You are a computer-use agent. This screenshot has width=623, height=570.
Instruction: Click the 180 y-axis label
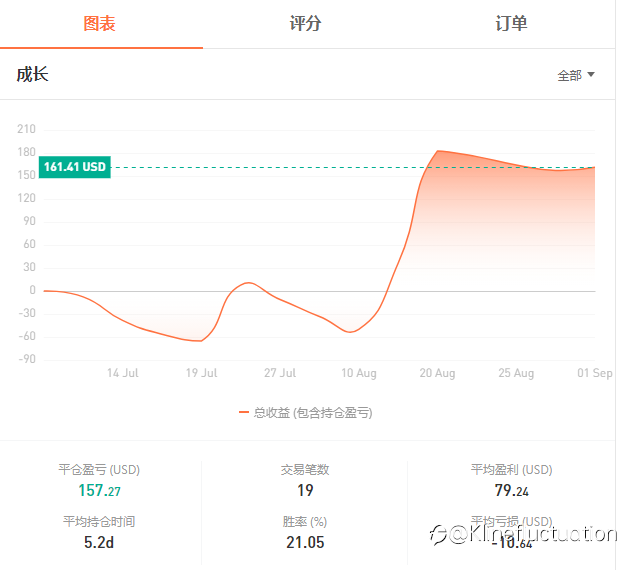(26, 152)
